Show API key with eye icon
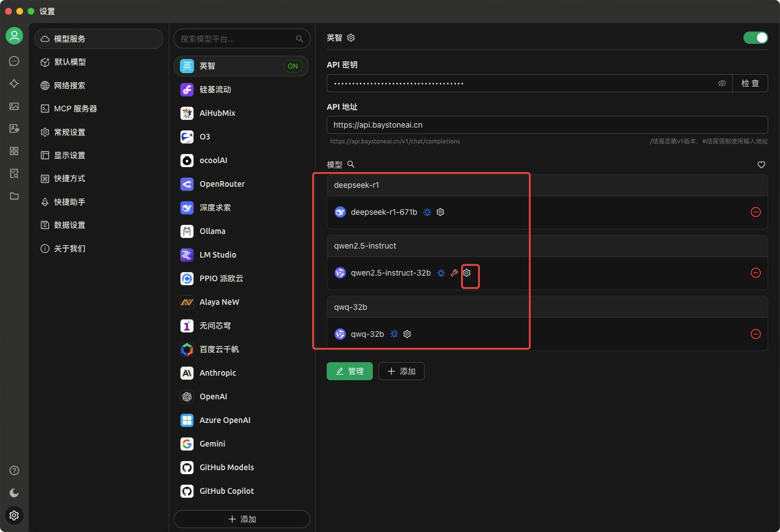 722,83
